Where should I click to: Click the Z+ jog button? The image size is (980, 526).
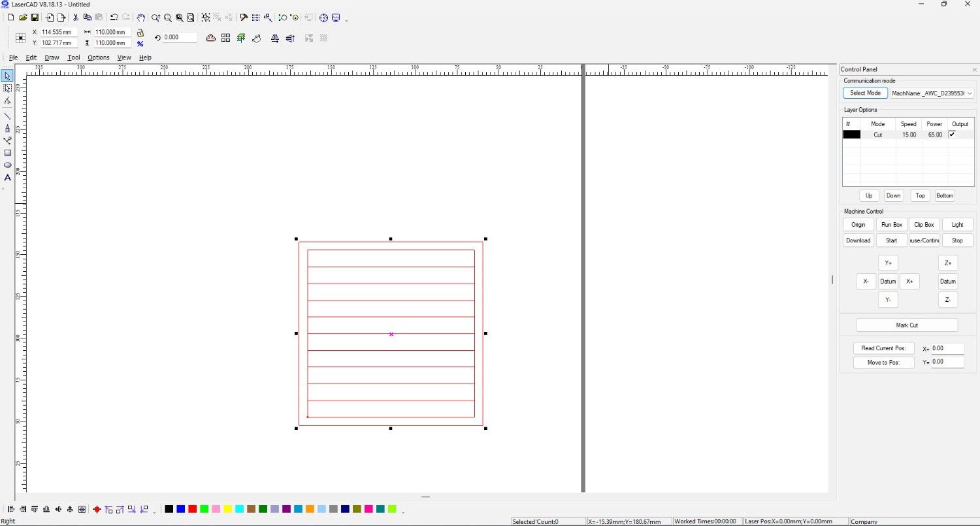click(948, 263)
